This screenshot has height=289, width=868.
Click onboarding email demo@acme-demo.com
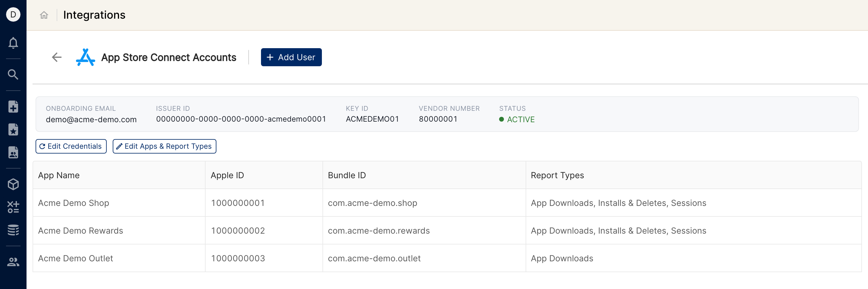point(91,120)
